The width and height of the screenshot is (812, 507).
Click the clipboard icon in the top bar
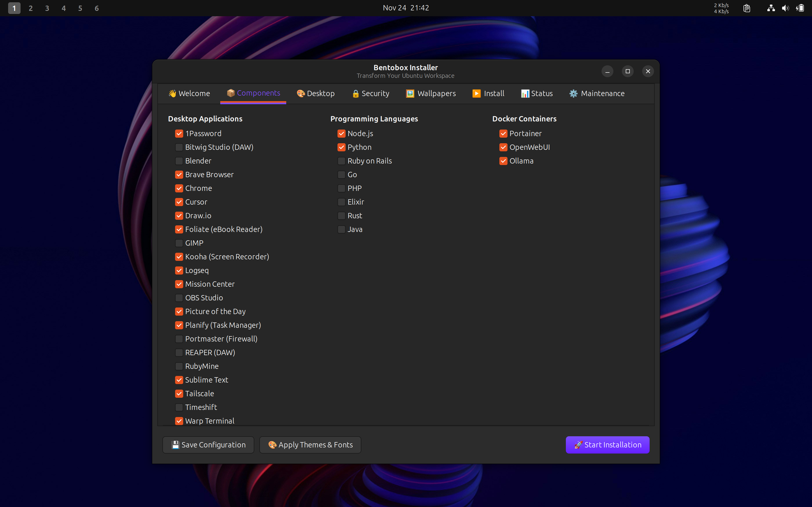747,8
